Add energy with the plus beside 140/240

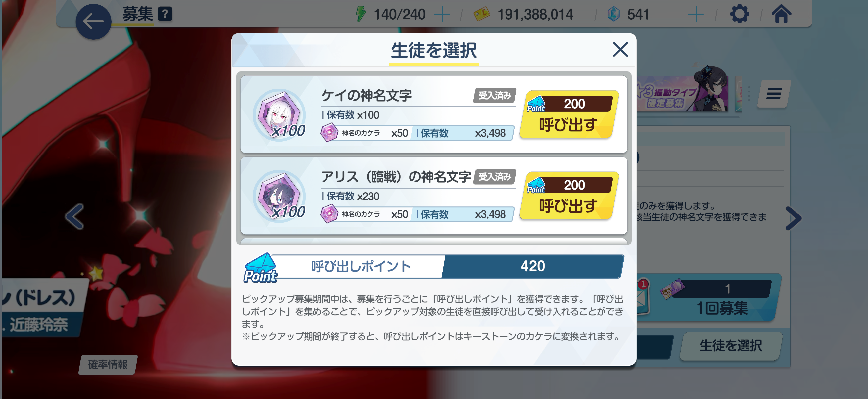442,15
